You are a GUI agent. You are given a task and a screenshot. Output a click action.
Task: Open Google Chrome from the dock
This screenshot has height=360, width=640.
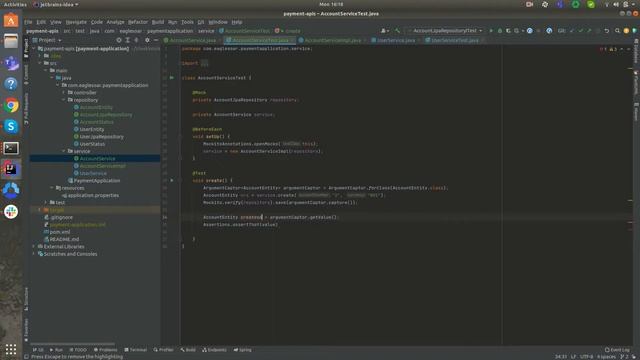click(11, 106)
